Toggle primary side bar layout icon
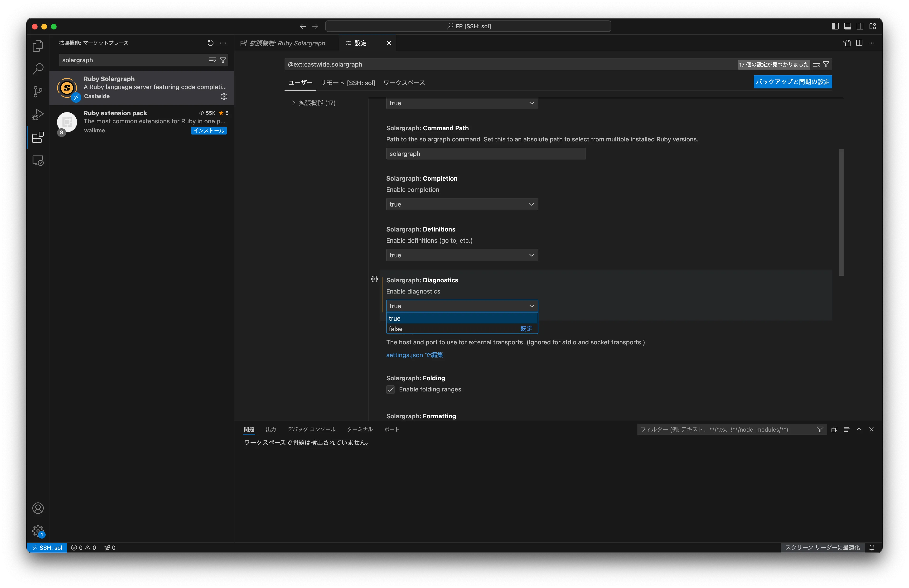The height and width of the screenshot is (588, 909). (835, 26)
